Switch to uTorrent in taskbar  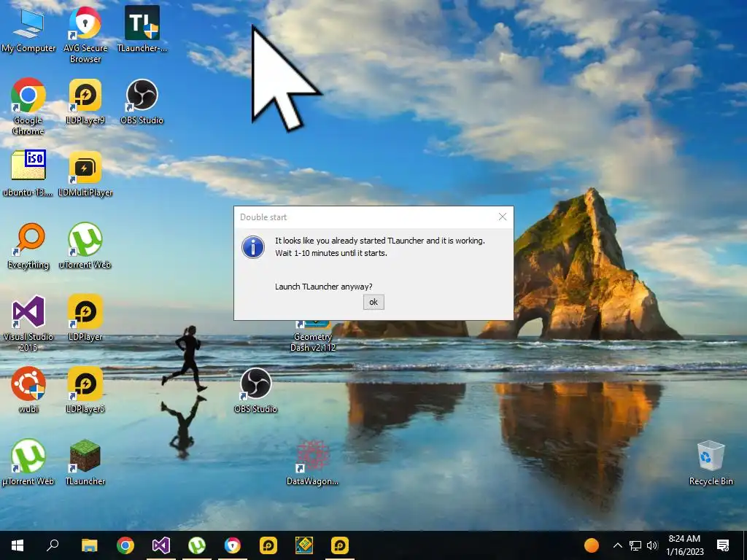(197, 545)
